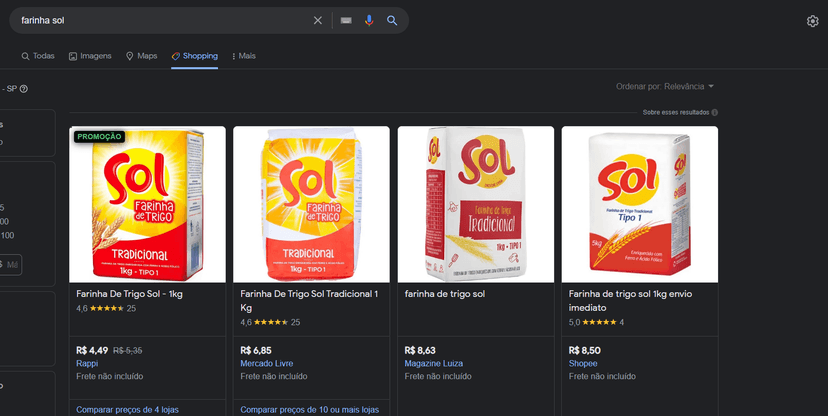Viewport: 828px width, 416px height.
Task: Click the 4,6 rating on Rappi item
Action: click(106, 308)
